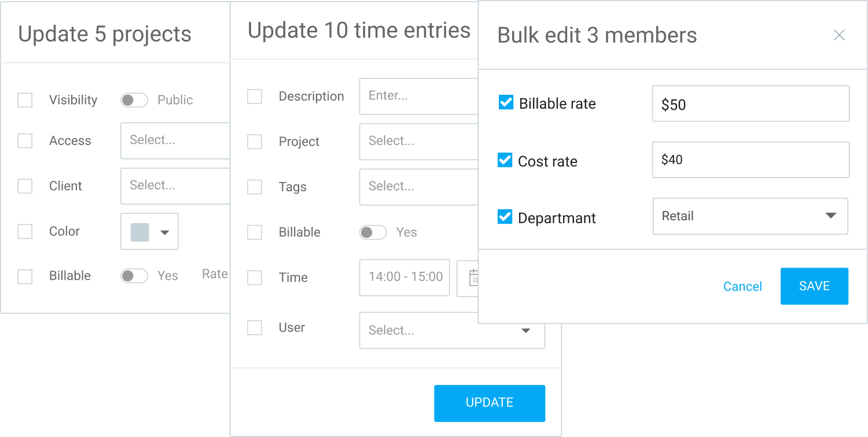The width and height of the screenshot is (868, 437).
Task: Check the Tags field checkbox
Action: (x=255, y=187)
